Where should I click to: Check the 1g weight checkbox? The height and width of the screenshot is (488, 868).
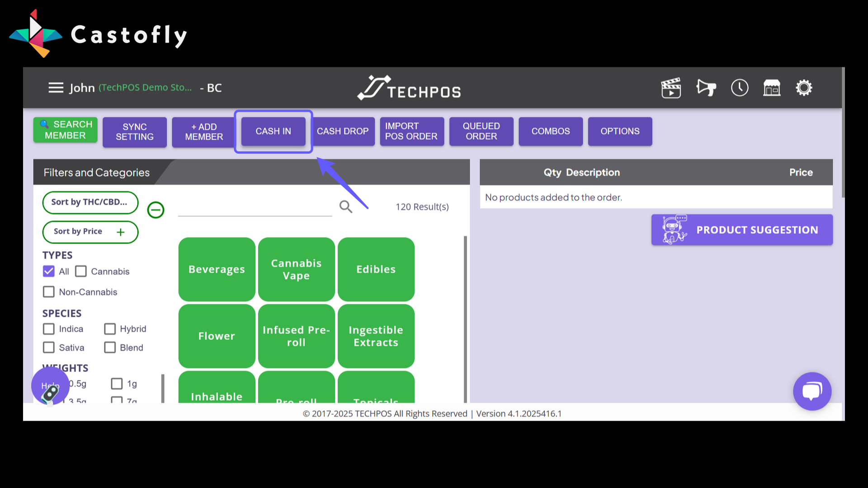pyautogui.click(x=117, y=384)
